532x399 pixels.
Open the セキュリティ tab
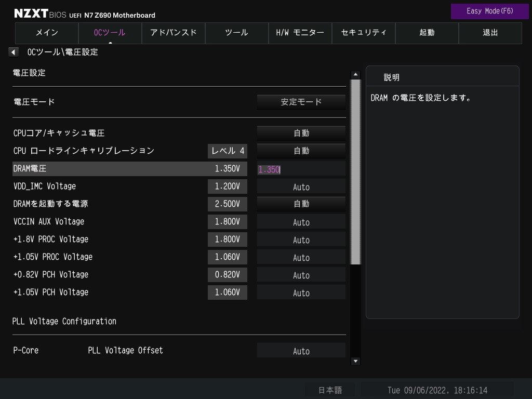tap(363, 33)
